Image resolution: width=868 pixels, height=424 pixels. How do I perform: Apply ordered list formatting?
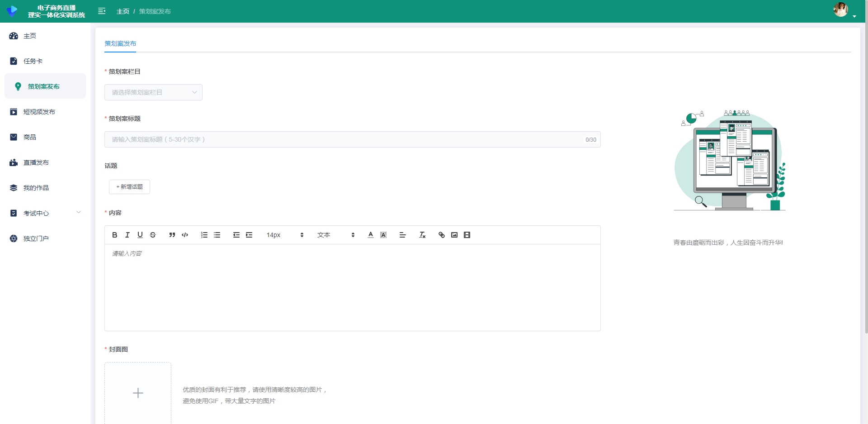click(204, 235)
